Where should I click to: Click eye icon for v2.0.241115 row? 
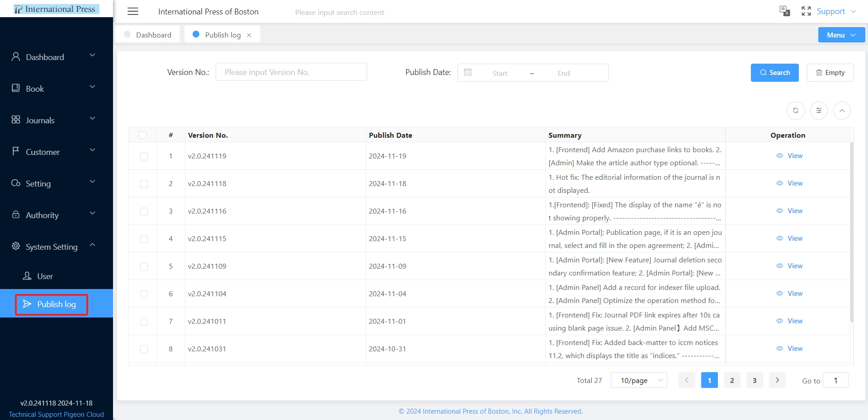[779, 238]
